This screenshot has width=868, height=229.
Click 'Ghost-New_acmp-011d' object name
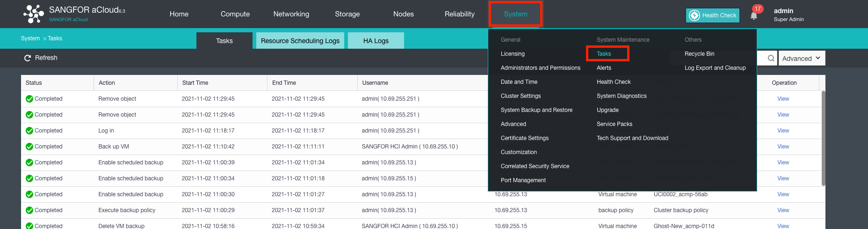click(x=684, y=226)
